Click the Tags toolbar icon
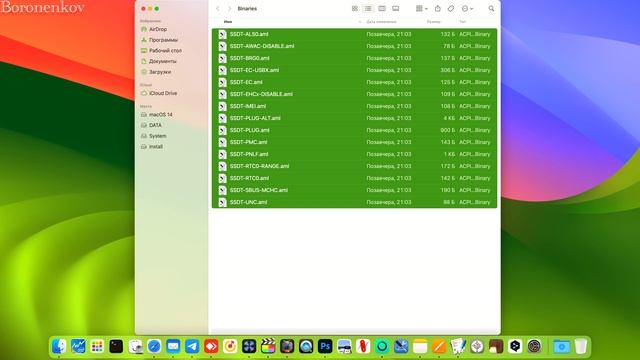The image size is (640, 360). (x=451, y=9)
